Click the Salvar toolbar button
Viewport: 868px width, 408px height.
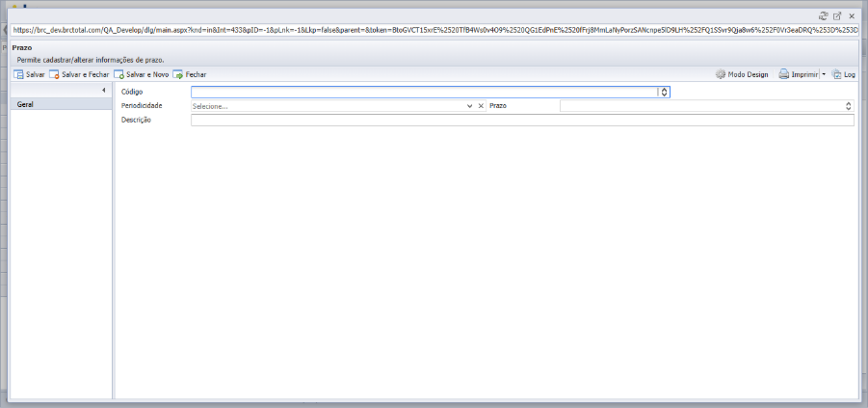[29, 74]
